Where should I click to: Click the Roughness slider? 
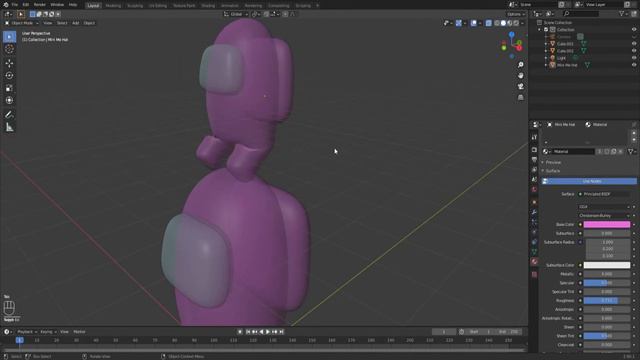pyautogui.click(x=607, y=300)
